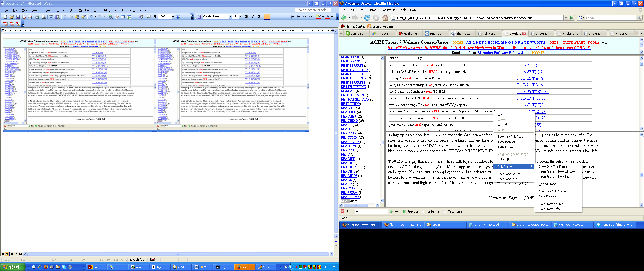Click the Save icon in Word toolbar
Viewport: 644px width, 271px height.
18,17
